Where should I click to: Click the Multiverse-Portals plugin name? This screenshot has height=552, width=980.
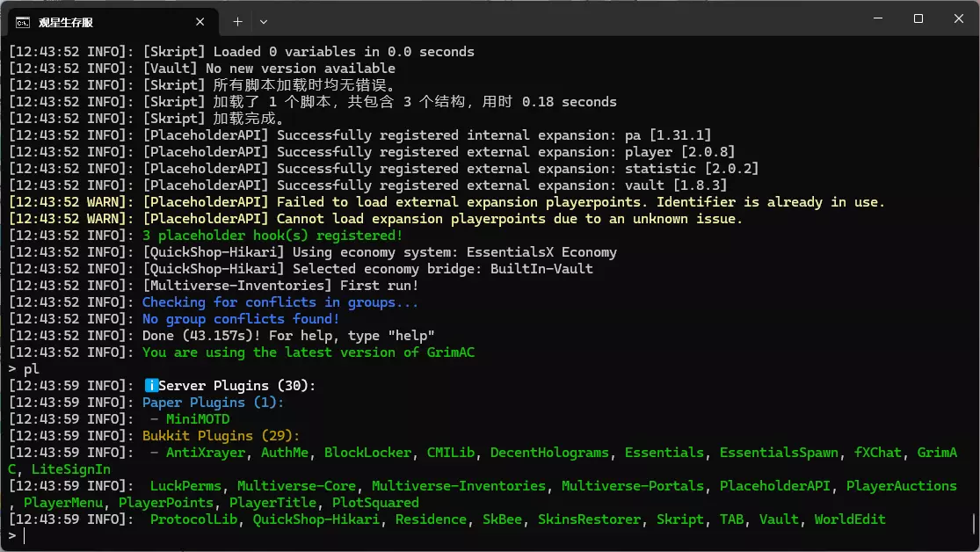tap(633, 486)
